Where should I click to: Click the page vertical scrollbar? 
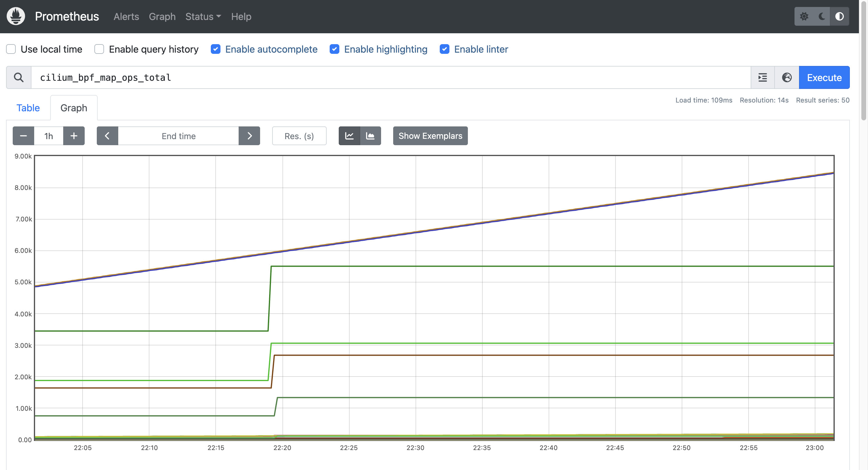[863, 61]
